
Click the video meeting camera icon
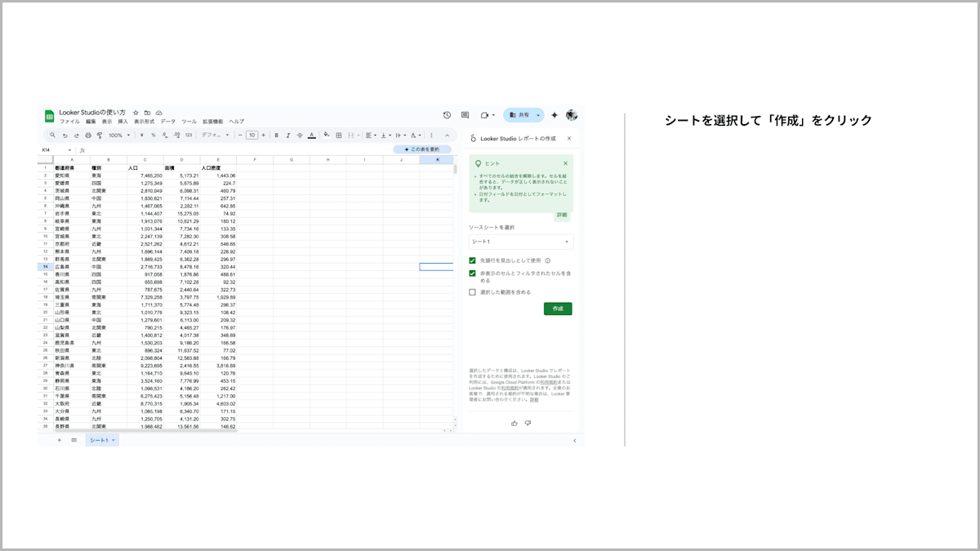tap(484, 115)
